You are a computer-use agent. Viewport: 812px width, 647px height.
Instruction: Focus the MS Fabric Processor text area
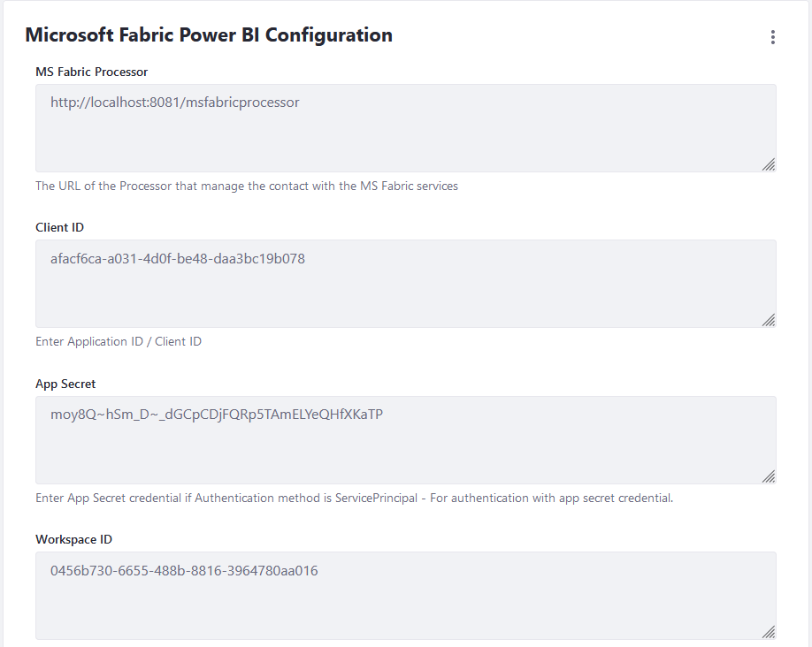click(x=405, y=137)
